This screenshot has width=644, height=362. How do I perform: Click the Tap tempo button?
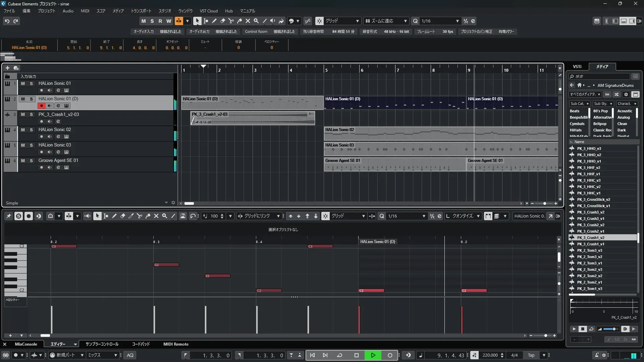[531, 355]
